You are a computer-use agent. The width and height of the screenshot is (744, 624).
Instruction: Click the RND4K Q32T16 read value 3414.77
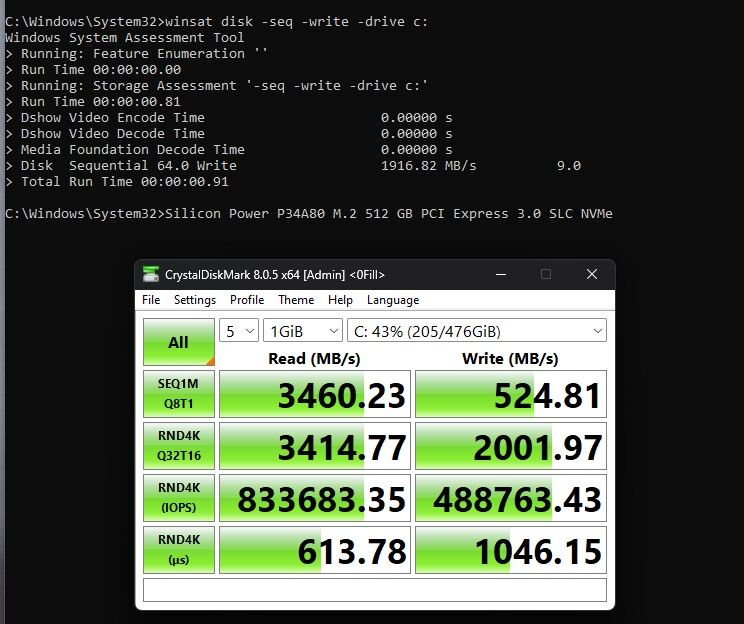pyautogui.click(x=315, y=446)
